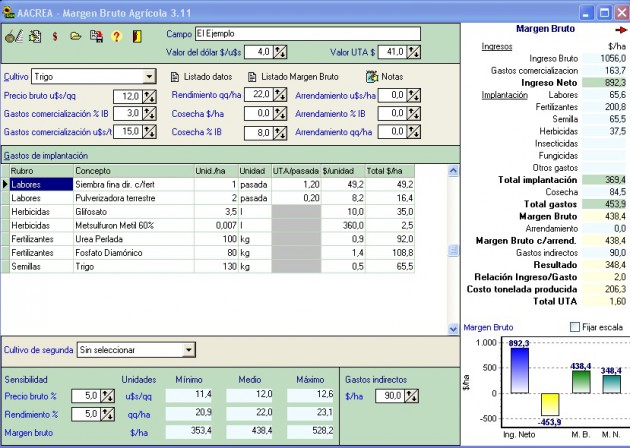
Task: Click inside the Campo text field
Action: pyautogui.click(x=308, y=34)
